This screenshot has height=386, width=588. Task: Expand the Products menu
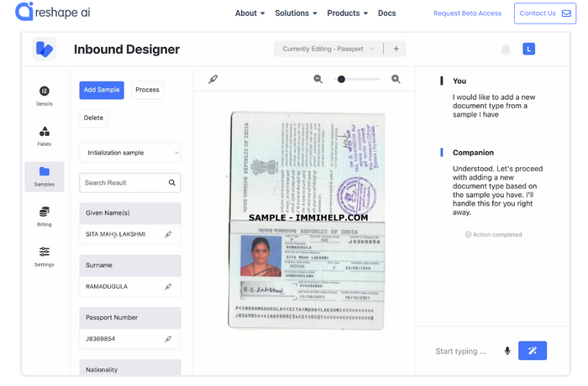[347, 13]
